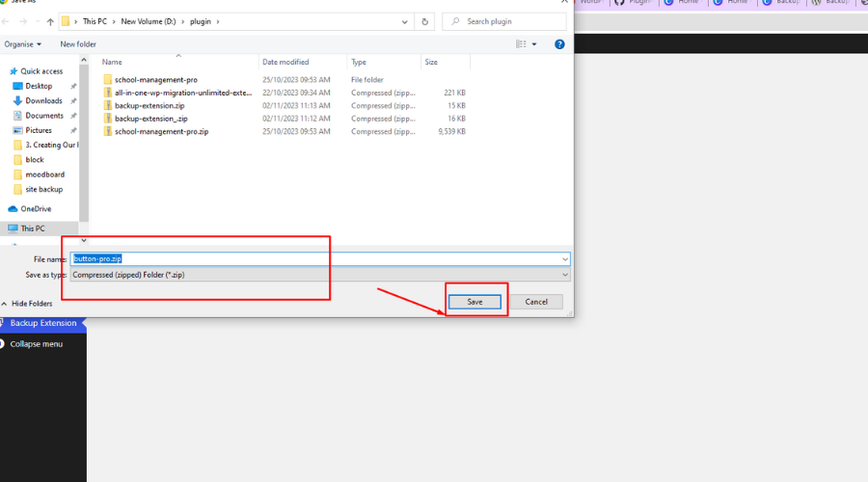Open the Save as type dropdown
868x482 pixels.
[x=320, y=275]
